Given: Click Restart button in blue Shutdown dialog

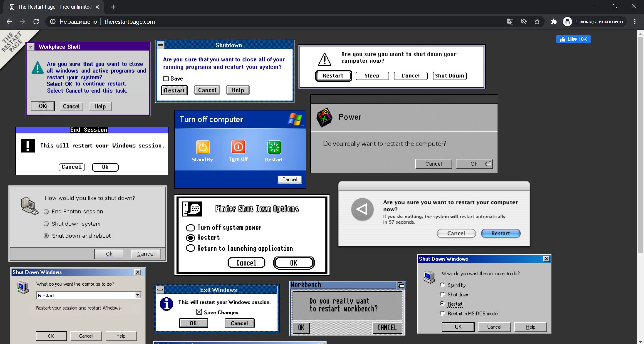Looking at the screenshot, I should point(174,90).
